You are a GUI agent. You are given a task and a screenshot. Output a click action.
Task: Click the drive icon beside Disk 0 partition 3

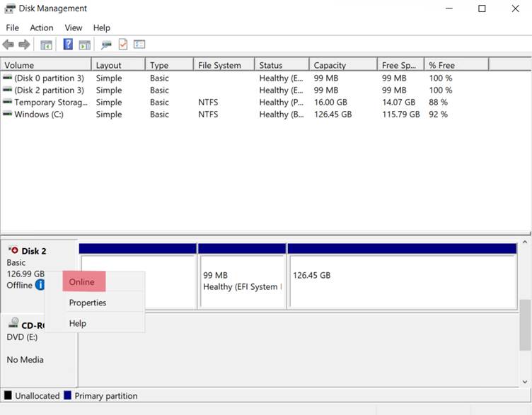pyautogui.click(x=8, y=78)
